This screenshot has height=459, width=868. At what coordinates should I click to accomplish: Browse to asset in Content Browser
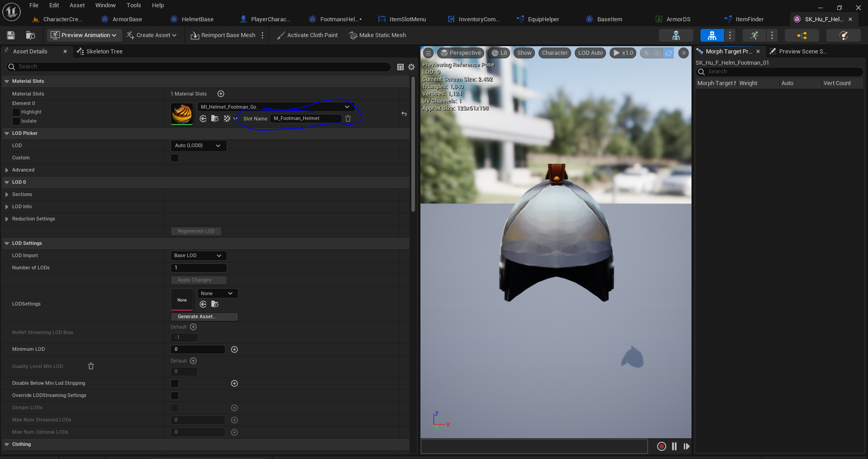pyautogui.click(x=31, y=35)
